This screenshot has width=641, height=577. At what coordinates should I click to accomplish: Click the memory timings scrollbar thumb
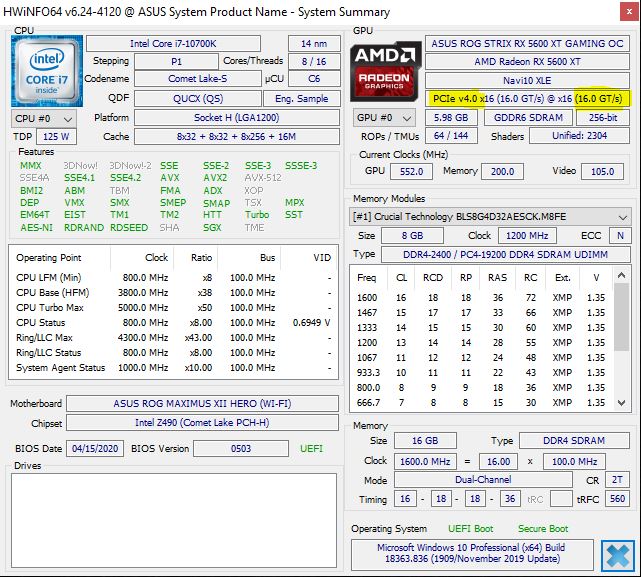coord(621,317)
